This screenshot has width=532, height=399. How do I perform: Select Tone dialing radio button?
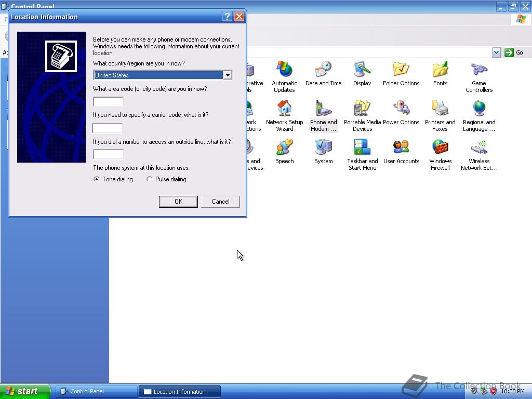tap(96, 179)
